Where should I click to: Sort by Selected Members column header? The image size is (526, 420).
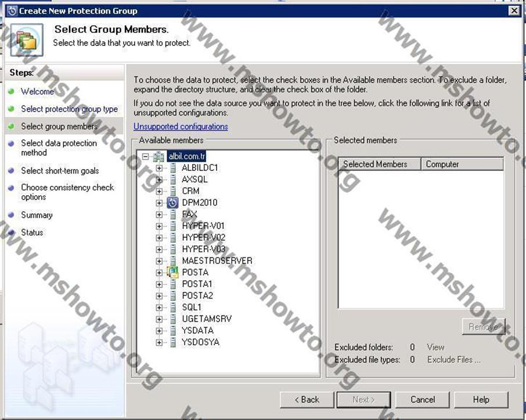pos(379,164)
